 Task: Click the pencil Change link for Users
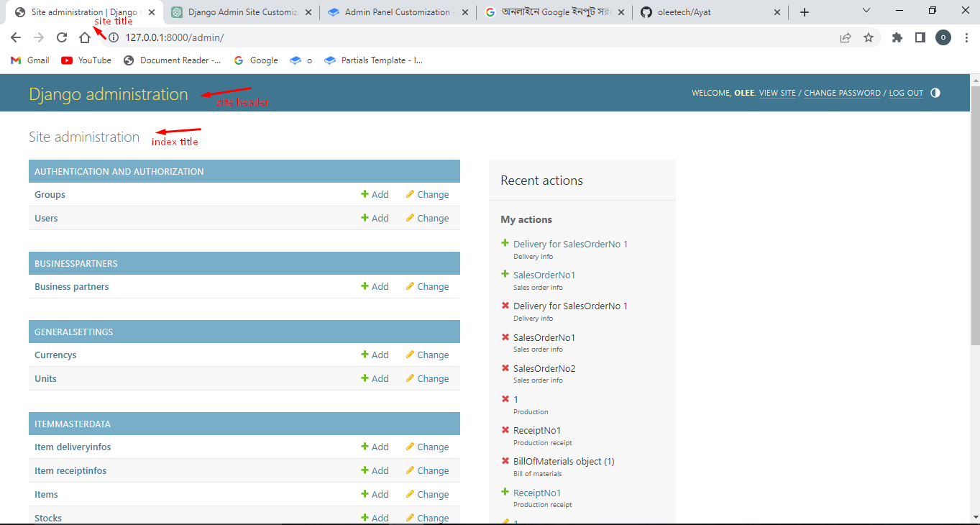(x=427, y=219)
